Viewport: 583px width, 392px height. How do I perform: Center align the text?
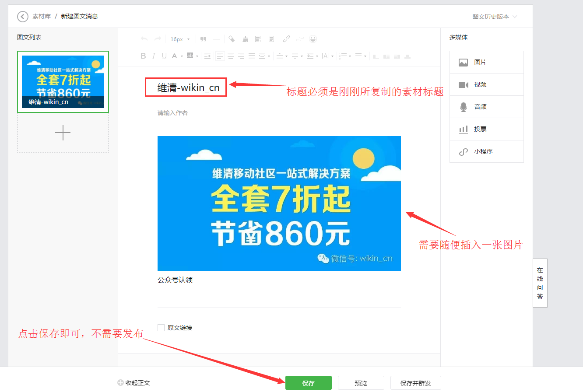click(231, 56)
